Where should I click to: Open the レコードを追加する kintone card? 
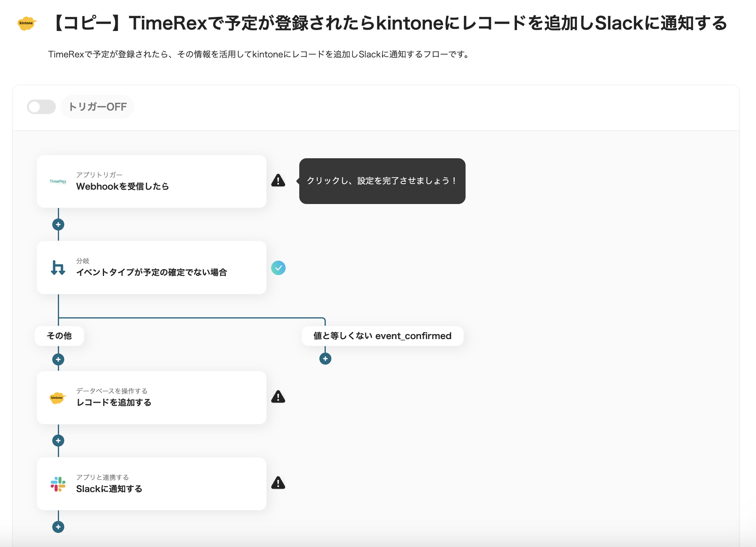click(151, 398)
